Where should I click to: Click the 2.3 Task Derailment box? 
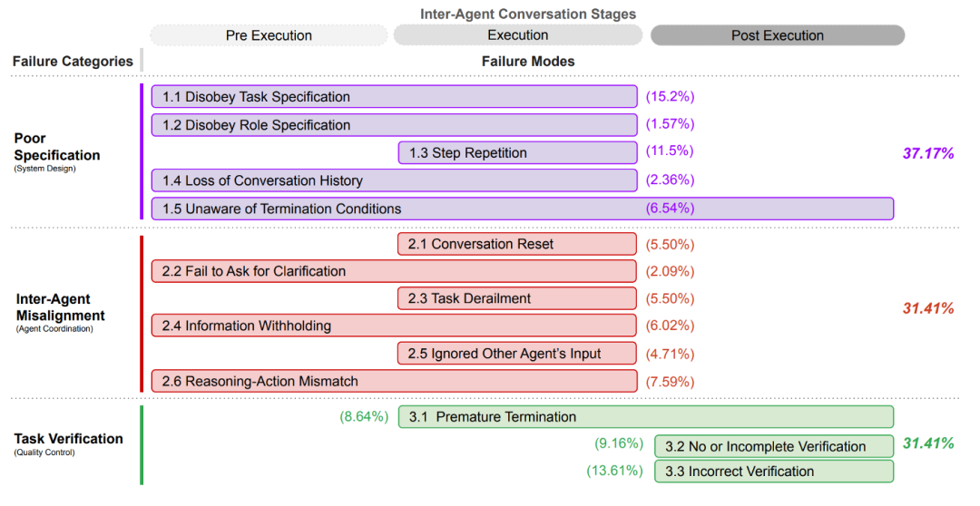pos(517,298)
